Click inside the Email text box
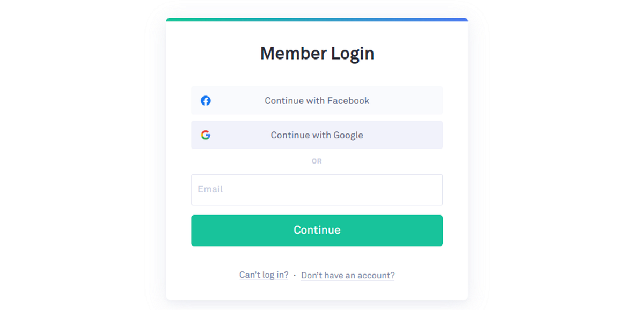This screenshot has width=644, height=319. 317,189
